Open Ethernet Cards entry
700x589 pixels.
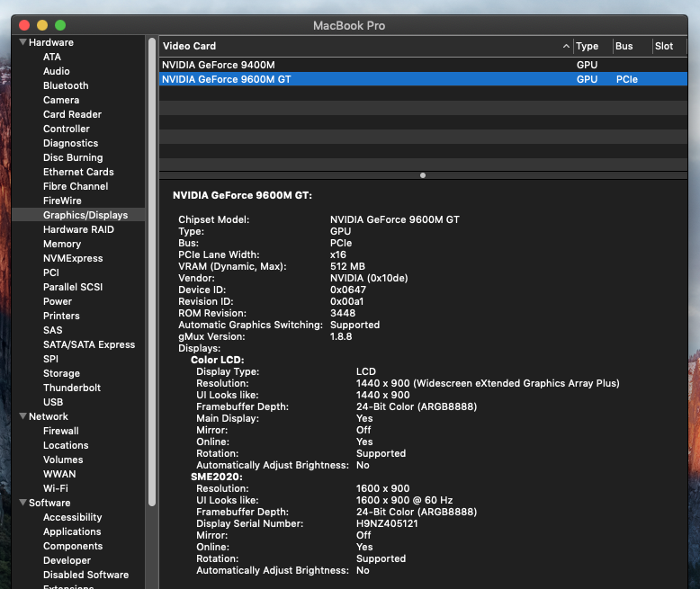(78, 172)
